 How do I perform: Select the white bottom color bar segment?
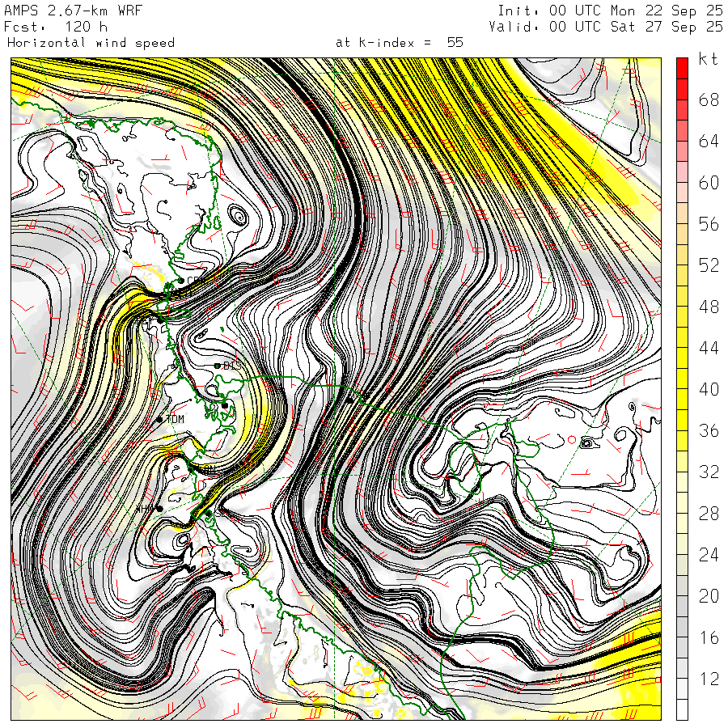(682, 710)
